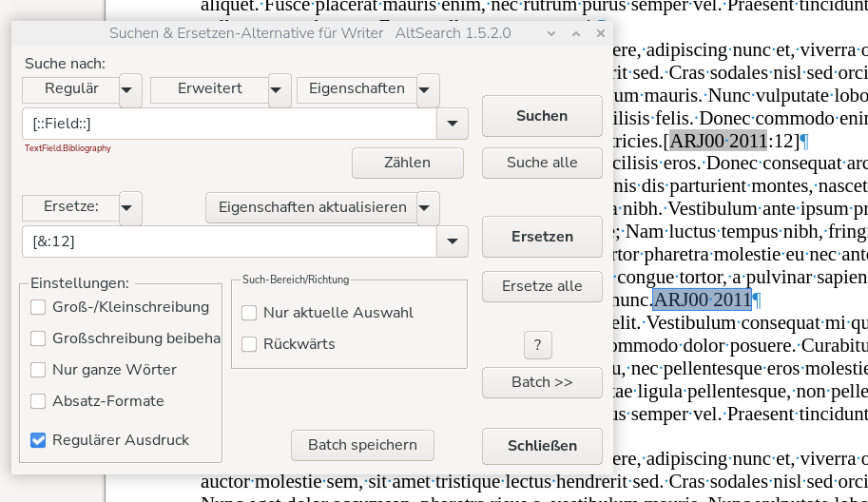
Task: Enable Groß-/Kleinschreibung checkbox
Action: pyautogui.click(x=38, y=307)
